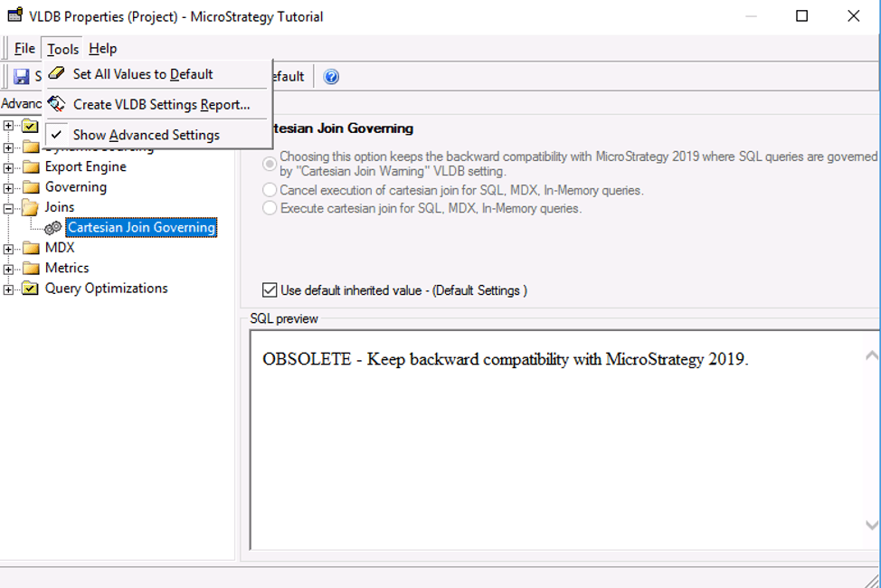This screenshot has width=881, height=588.
Task: Choose Set All Values to Default
Action: (143, 74)
